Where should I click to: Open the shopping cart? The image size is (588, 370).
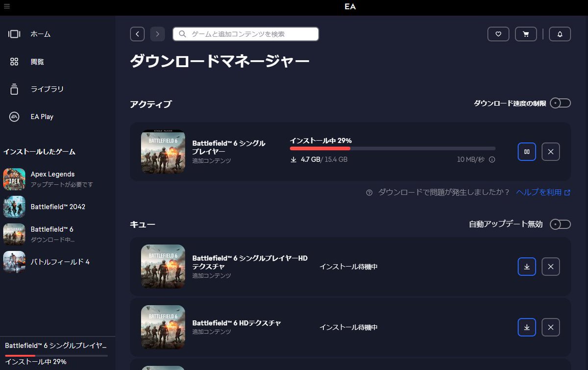[x=526, y=34]
